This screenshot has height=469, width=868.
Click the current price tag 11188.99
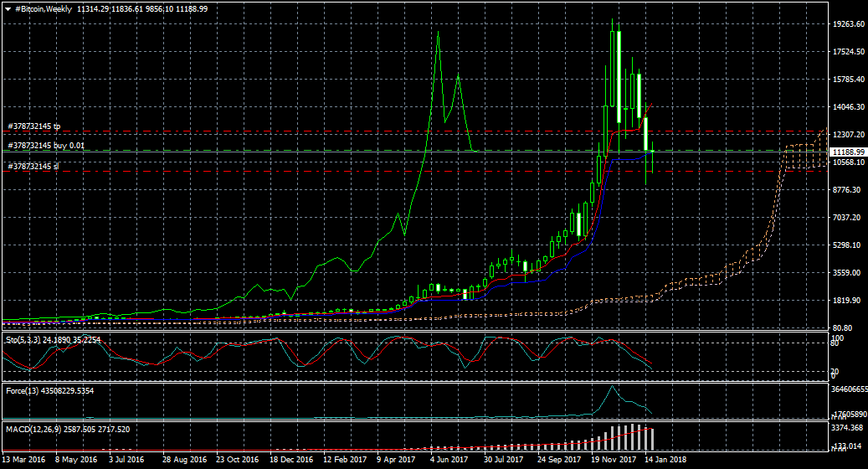click(847, 152)
